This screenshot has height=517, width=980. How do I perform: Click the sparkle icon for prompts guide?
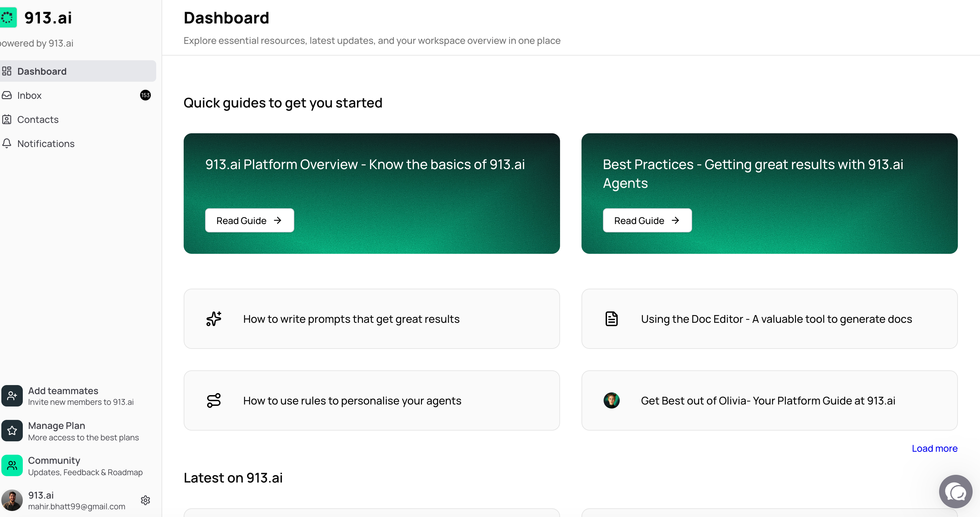pos(214,318)
